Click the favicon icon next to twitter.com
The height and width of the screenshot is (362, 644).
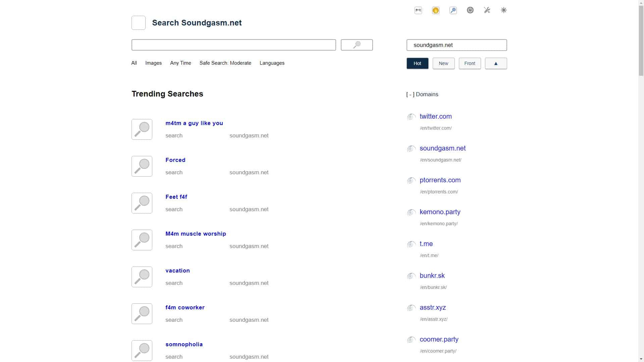[411, 117]
